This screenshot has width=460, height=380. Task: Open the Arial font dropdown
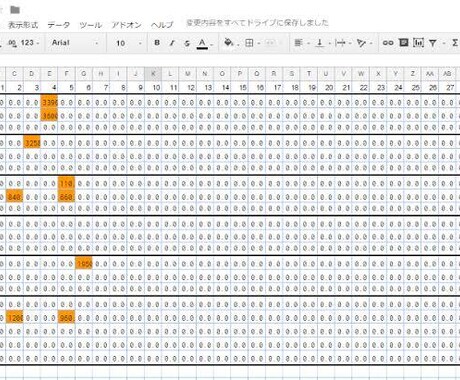(x=75, y=43)
